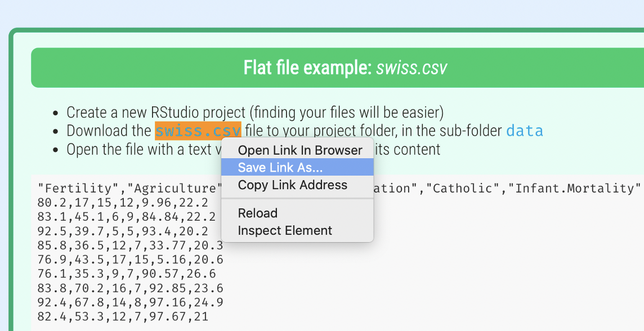The width and height of the screenshot is (644, 331).
Task: Click the 'Download the' bullet text
Action: (109, 131)
